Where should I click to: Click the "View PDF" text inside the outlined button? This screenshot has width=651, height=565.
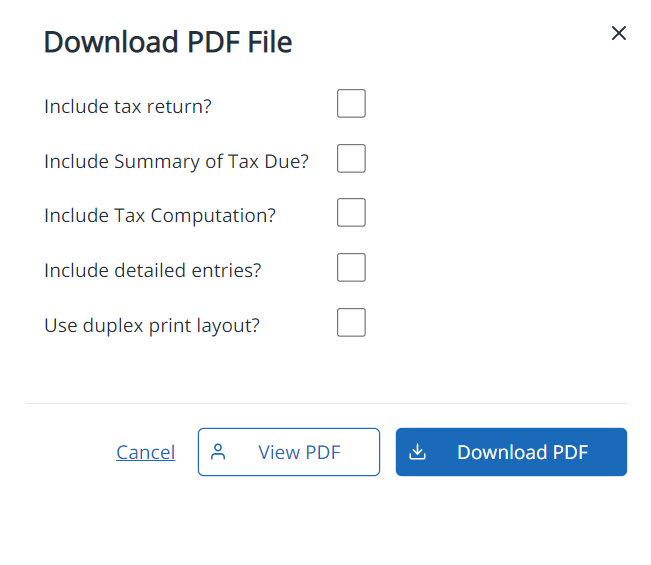[x=299, y=452]
